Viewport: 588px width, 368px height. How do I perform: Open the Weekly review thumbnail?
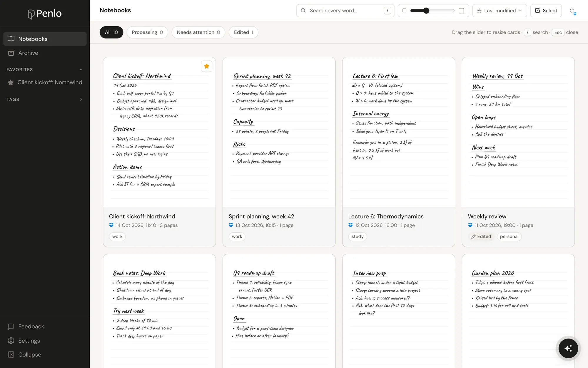518,132
